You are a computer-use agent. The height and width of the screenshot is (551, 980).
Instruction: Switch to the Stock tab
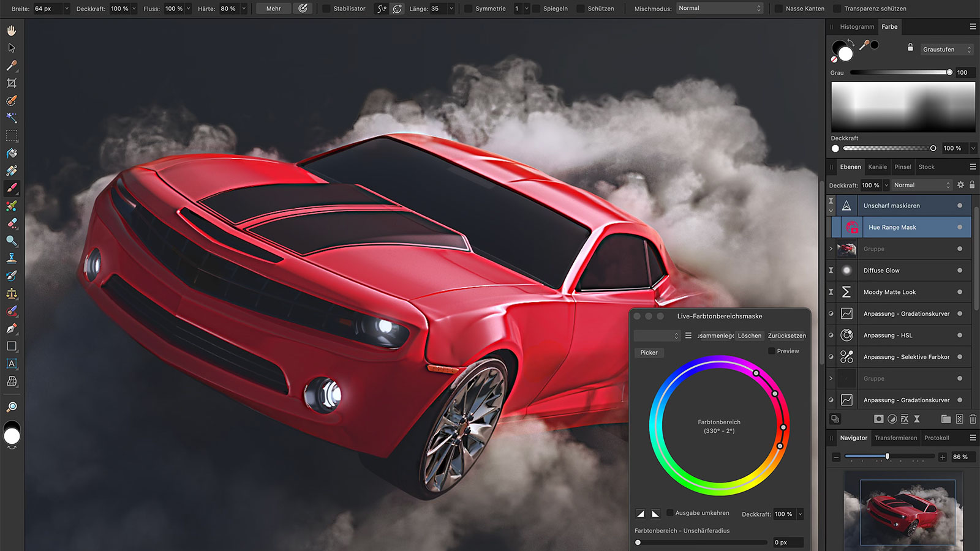pyautogui.click(x=927, y=167)
